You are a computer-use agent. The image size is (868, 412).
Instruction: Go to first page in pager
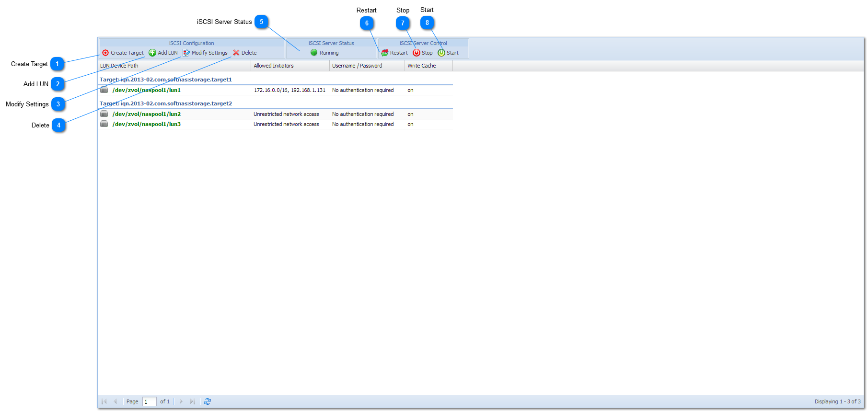(104, 401)
